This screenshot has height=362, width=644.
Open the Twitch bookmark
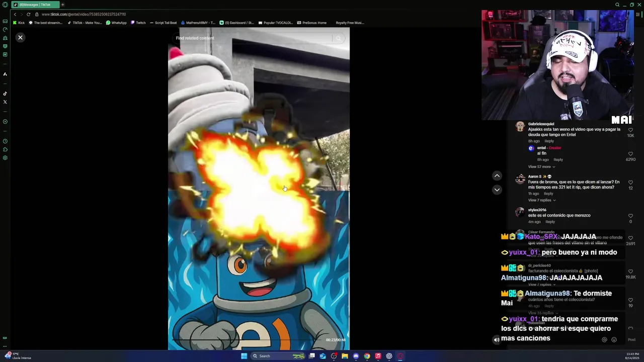(x=138, y=23)
